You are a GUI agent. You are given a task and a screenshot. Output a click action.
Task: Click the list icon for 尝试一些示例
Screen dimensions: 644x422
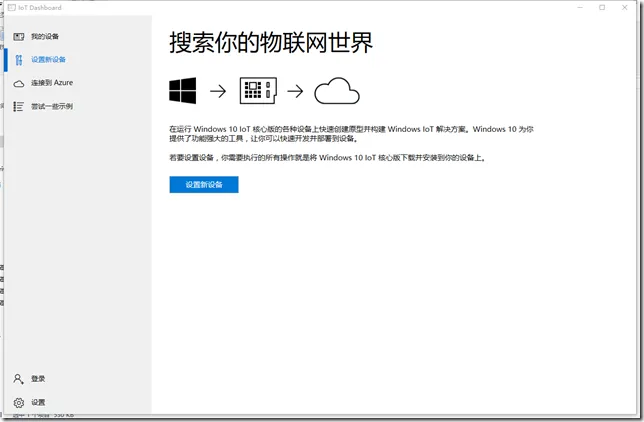pyautogui.click(x=18, y=107)
